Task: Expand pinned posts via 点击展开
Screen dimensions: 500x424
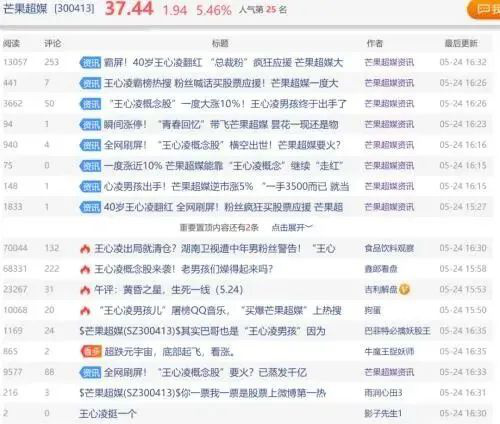Action: point(292,228)
